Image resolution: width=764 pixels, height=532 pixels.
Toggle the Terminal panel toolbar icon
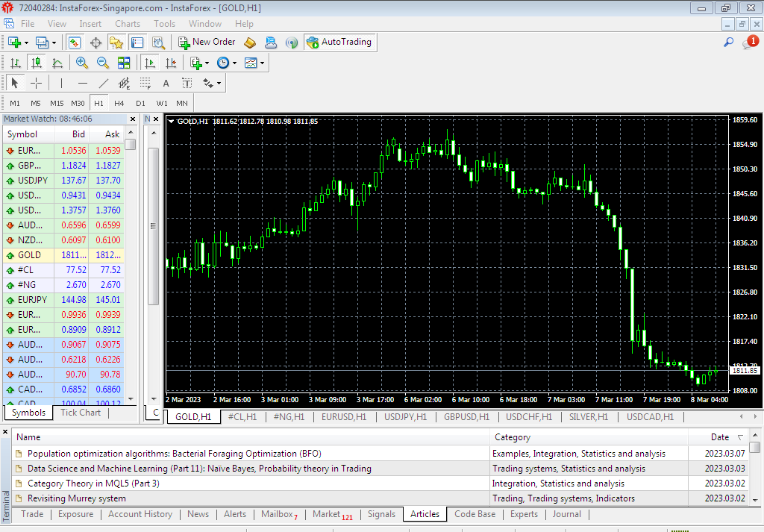137,43
